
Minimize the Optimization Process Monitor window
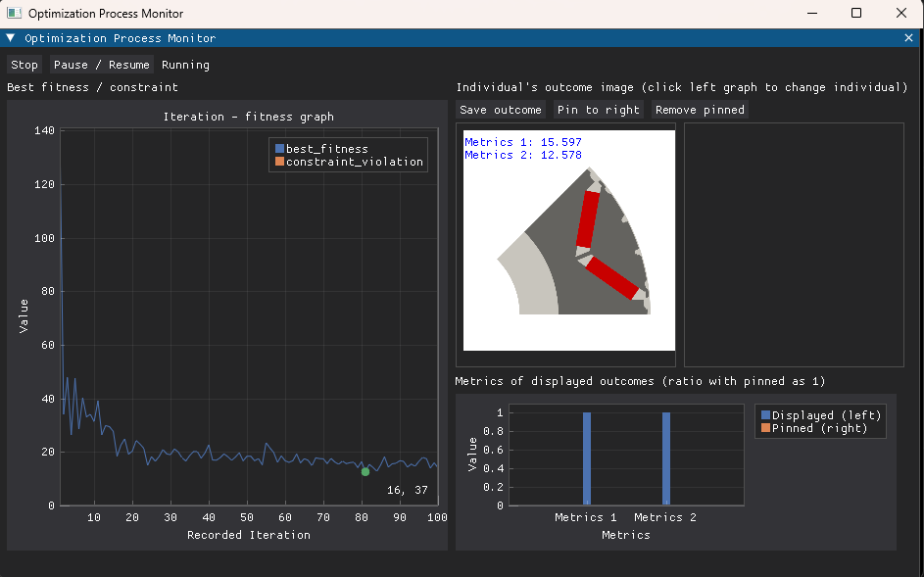[810, 14]
